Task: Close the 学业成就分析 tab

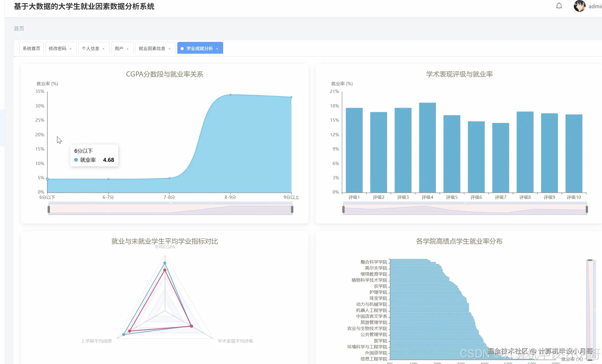Action: pyautogui.click(x=217, y=49)
